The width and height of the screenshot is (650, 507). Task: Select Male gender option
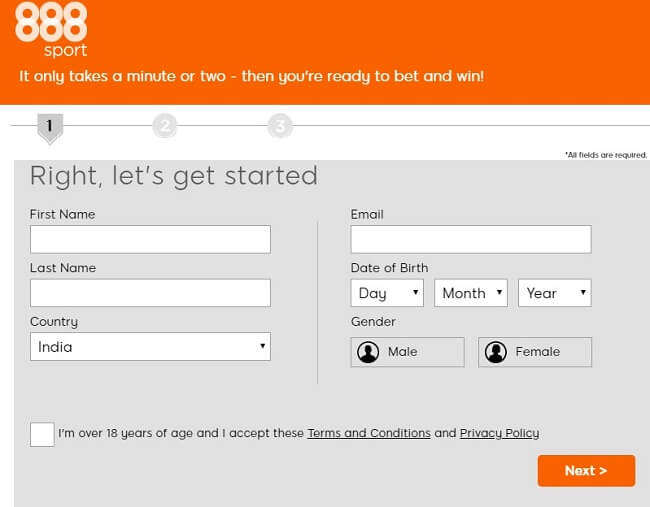click(407, 352)
